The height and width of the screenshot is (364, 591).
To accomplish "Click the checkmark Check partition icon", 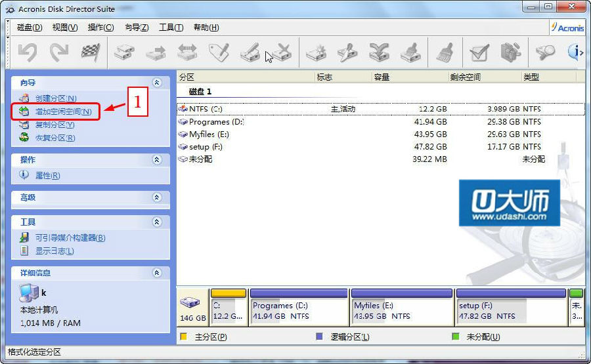I will 479,52.
